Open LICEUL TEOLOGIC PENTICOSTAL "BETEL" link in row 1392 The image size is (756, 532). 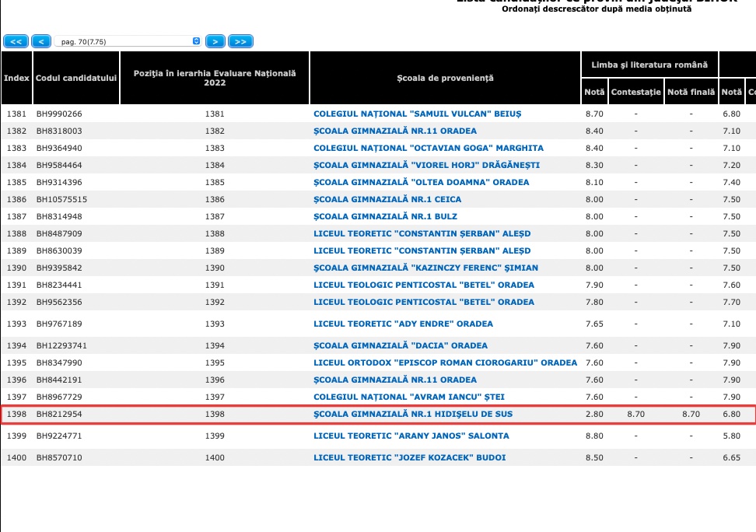click(x=424, y=302)
